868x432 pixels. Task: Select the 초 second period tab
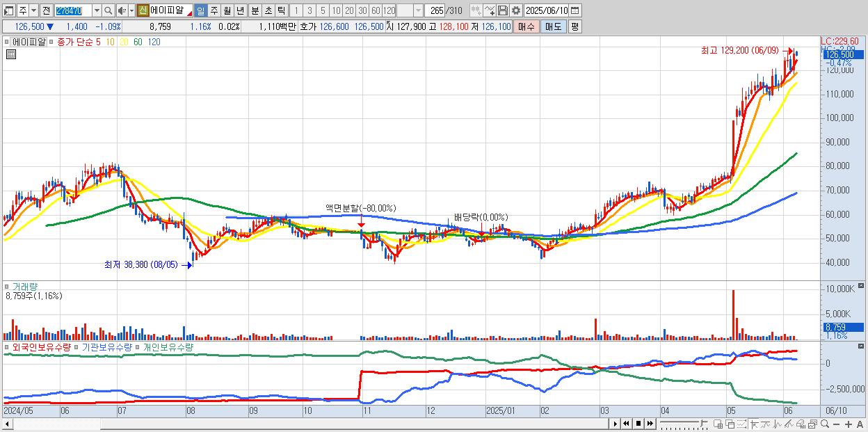tap(268, 10)
